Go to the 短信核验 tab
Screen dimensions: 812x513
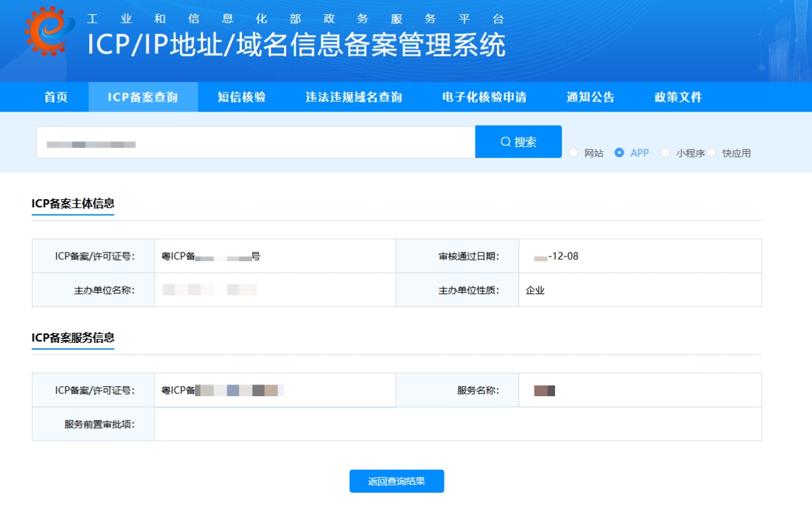pos(241,97)
